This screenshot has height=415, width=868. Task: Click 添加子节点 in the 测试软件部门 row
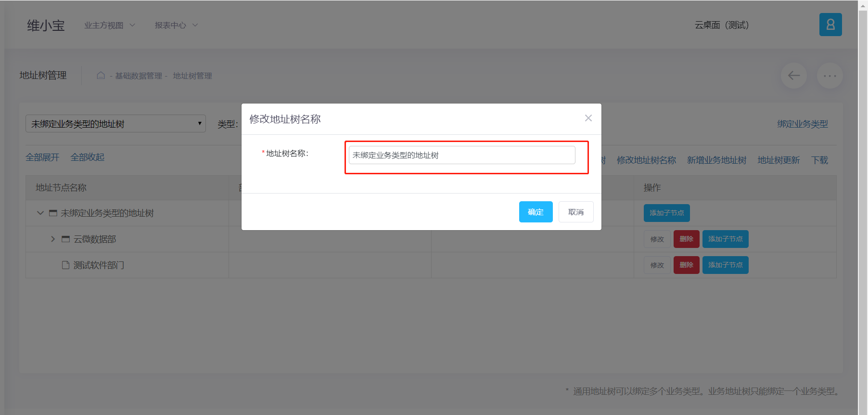click(x=726, y=265)
